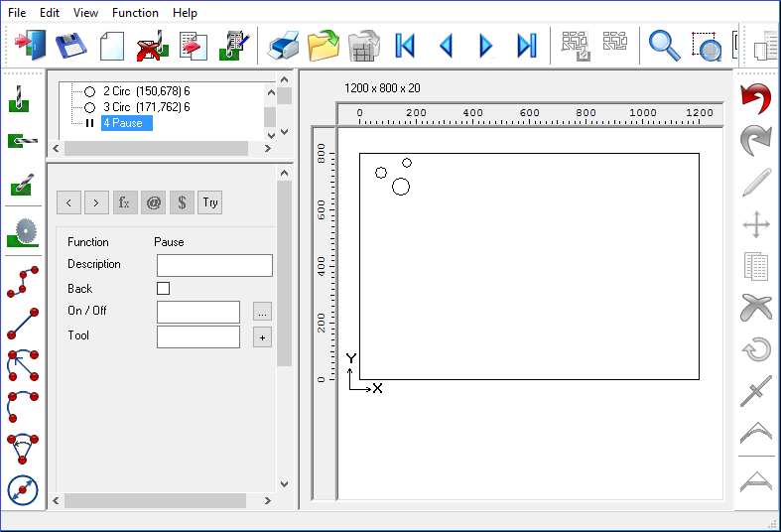Click the tree list horizontal scrollbar thumb

tap(156, 149)
